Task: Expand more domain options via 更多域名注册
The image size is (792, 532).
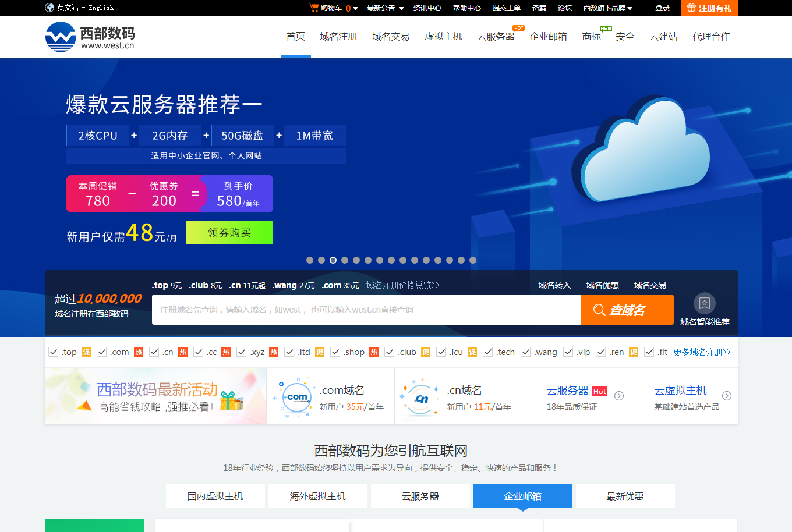Action: (701, 352)
